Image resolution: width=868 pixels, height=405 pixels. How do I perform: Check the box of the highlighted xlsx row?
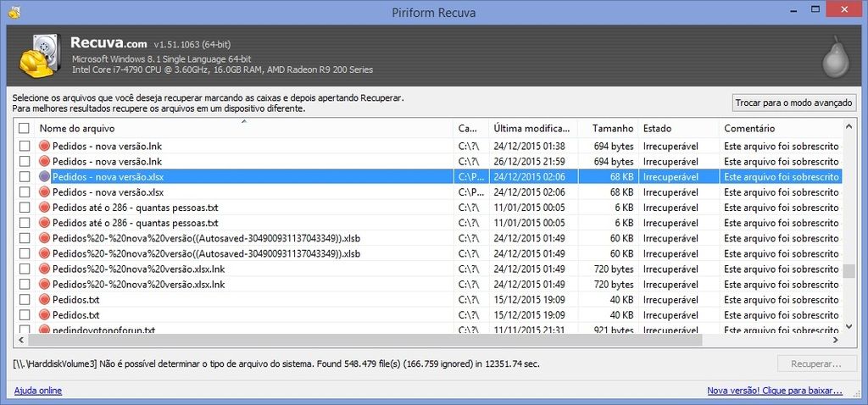[25, 176]
